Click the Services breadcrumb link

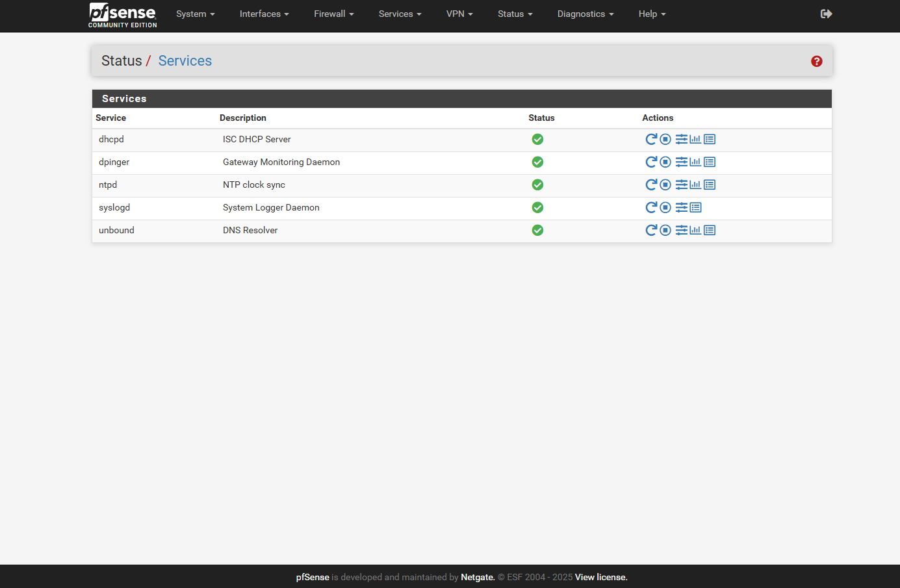(x=185, y=60)
